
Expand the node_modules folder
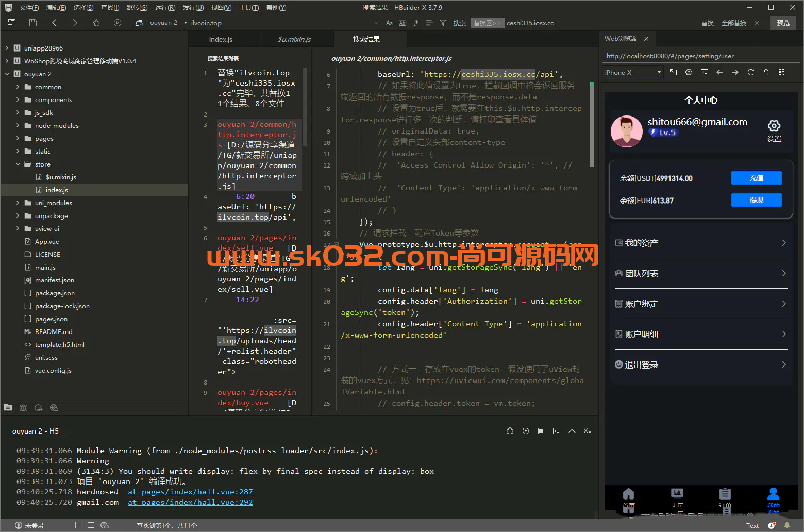pyautogui.click(x=18, y=125)
